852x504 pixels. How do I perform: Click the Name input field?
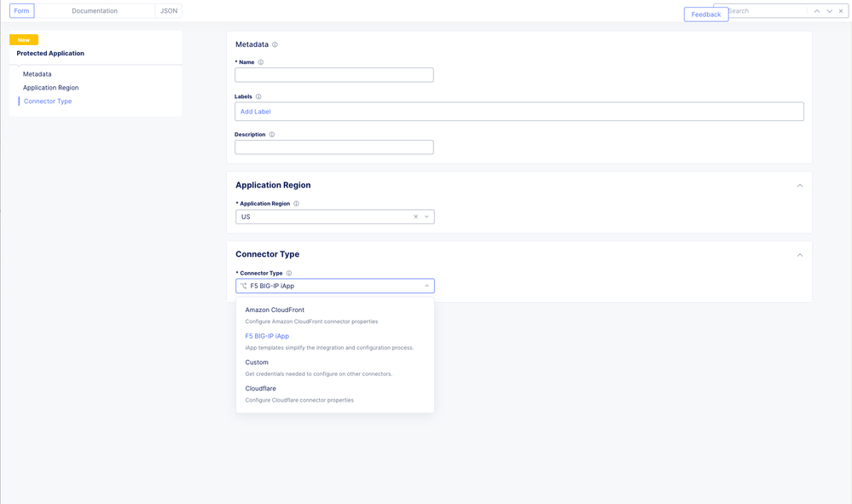334,75
